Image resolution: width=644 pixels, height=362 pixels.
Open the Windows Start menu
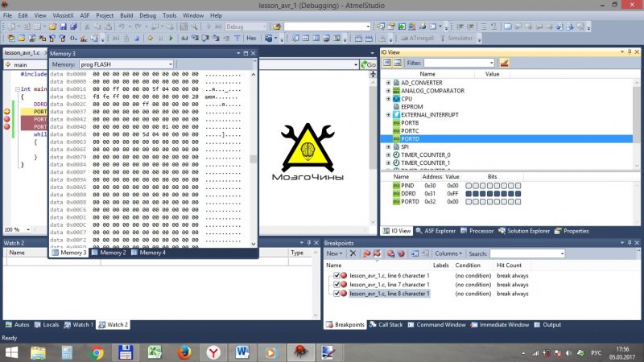11,352
